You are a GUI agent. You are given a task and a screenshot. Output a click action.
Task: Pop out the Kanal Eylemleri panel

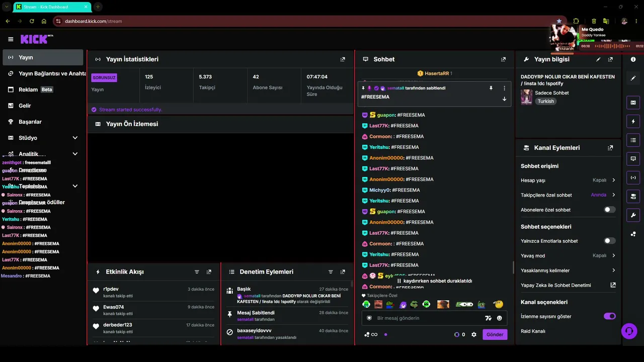(610, 148)
